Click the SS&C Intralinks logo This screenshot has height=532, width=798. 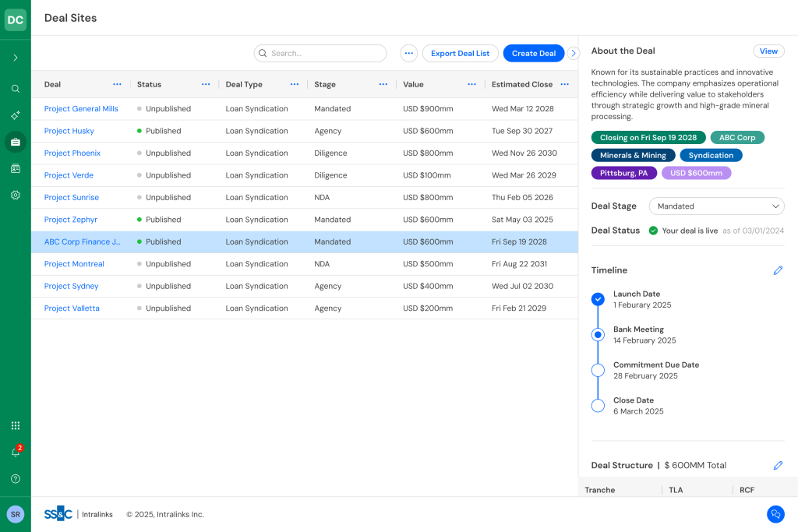[x=79, y=514]
